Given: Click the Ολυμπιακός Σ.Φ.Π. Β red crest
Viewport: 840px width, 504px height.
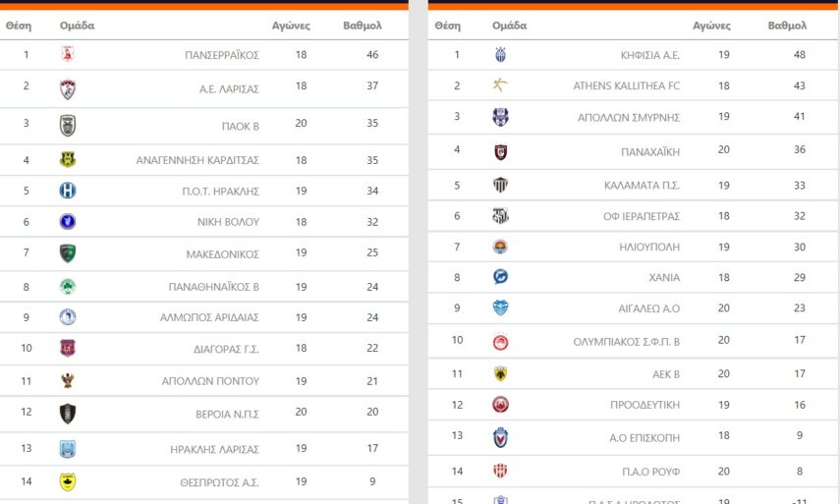Looking at the screenshot, I should click(x=500, y=342).
